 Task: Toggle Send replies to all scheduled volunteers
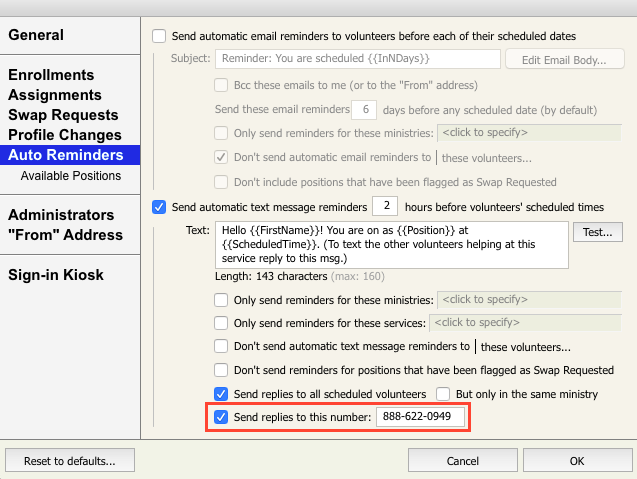[222, 393]
